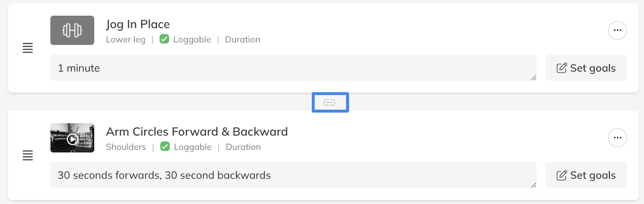Click Set goals for Jog In Place
644x204 pixels.
(586, 68)
